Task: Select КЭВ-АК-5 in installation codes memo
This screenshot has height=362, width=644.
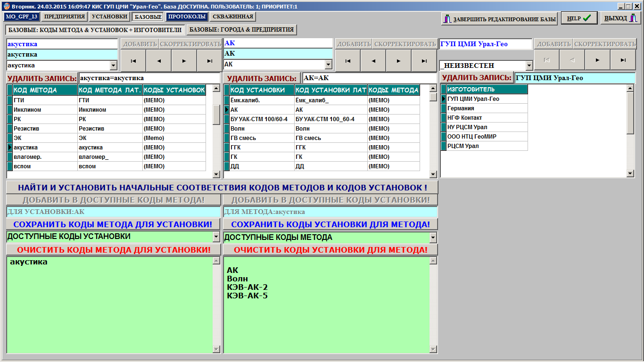Action: [248, 296]
